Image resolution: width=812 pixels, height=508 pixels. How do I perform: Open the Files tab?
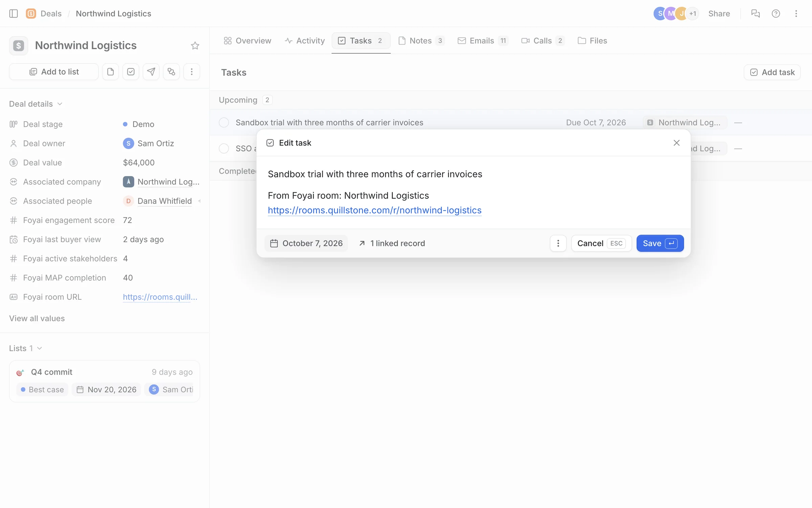[592, 41]
